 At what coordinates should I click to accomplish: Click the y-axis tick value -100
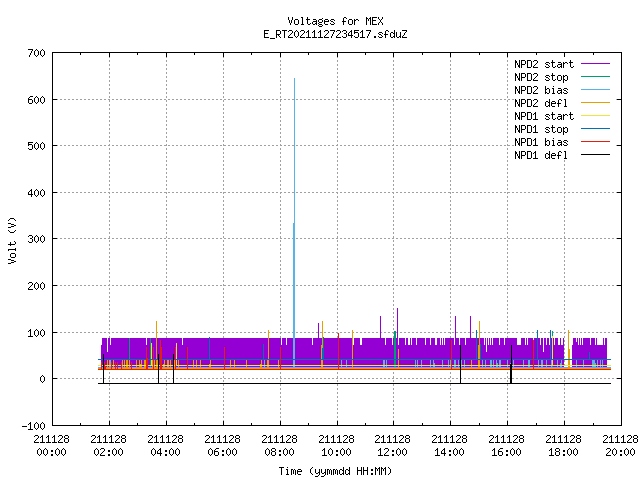33,426
